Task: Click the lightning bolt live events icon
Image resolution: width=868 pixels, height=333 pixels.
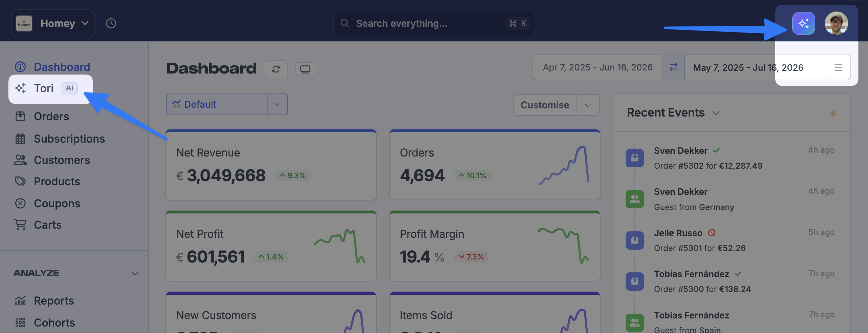Action: [833, 113]
